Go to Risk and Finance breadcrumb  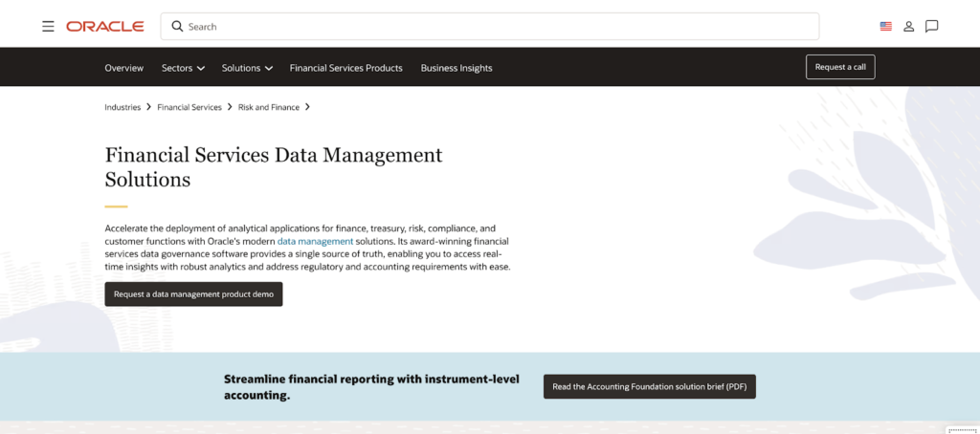(x=269, y=107)
